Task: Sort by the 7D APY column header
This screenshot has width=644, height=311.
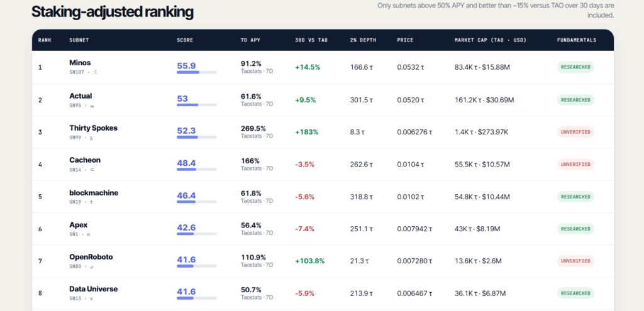Action: click(250, 40)
